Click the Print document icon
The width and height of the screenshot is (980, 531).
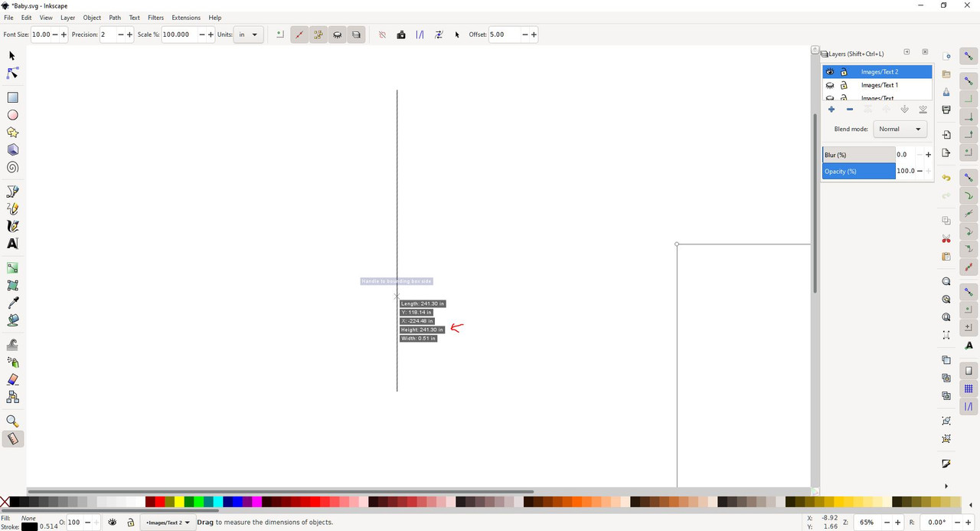point(946,110)
